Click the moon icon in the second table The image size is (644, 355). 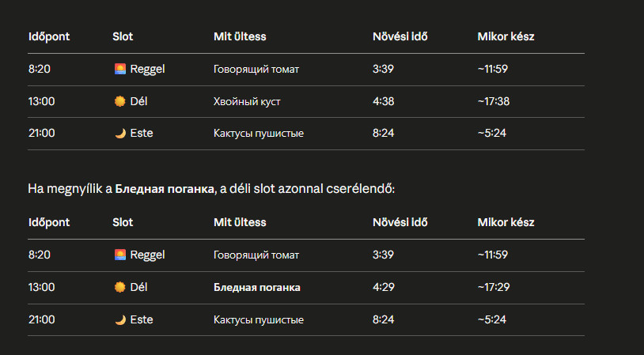[x=120, y=319]
